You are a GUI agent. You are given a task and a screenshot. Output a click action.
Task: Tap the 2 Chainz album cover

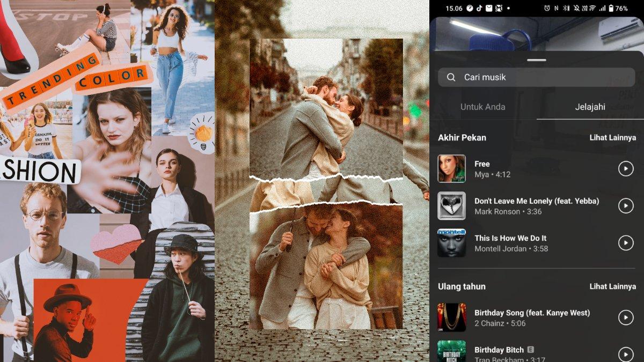[451, 318]
